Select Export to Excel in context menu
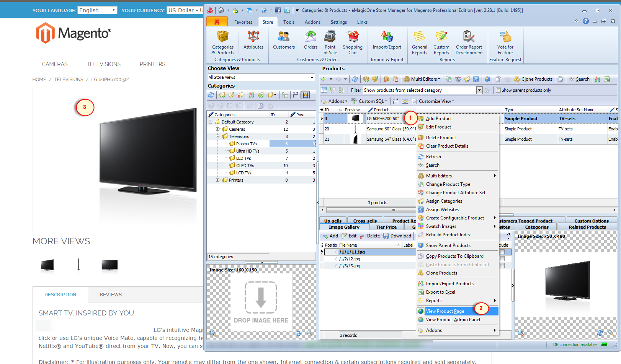This screenshot has width=621, height=364. (457, 292)
